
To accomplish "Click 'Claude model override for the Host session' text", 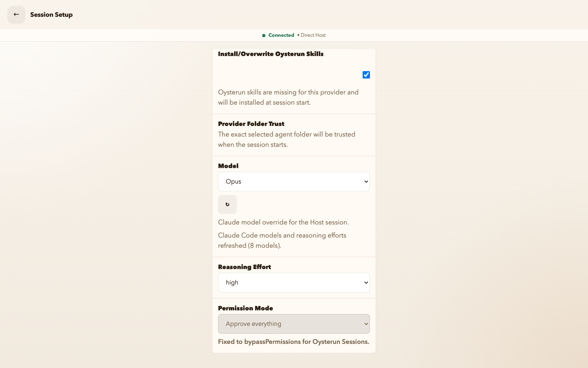I will 283,222.
